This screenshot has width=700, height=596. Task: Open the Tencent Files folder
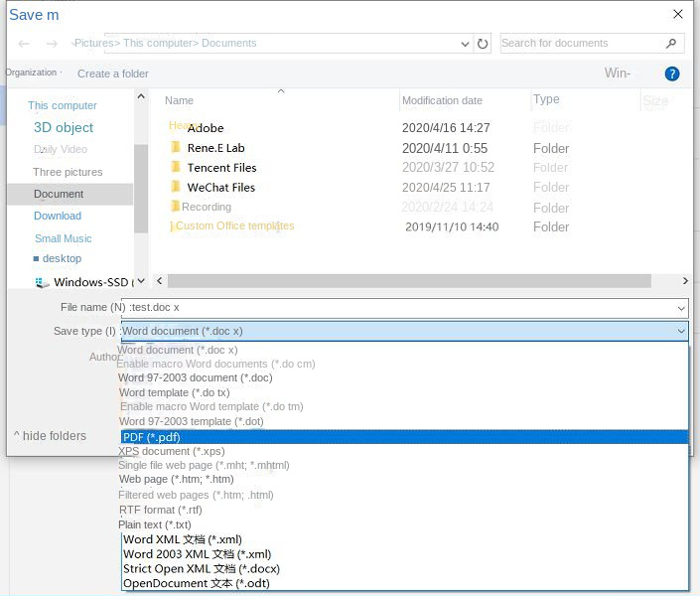point(221,168)
